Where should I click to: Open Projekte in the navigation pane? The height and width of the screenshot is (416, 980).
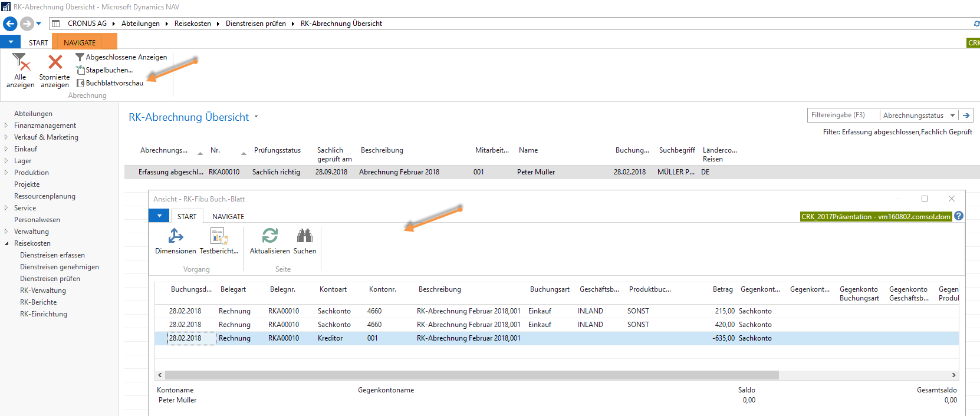point(27,184)
